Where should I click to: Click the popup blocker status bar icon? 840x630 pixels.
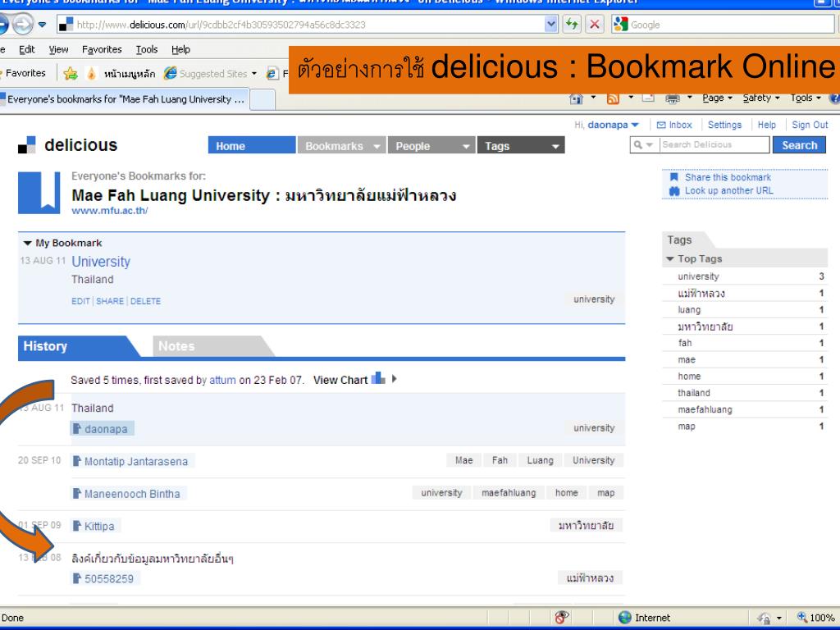(561, 617)
